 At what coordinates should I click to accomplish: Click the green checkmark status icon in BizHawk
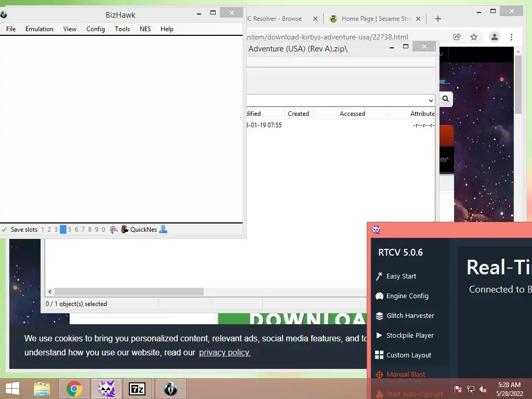click(4, 230)
